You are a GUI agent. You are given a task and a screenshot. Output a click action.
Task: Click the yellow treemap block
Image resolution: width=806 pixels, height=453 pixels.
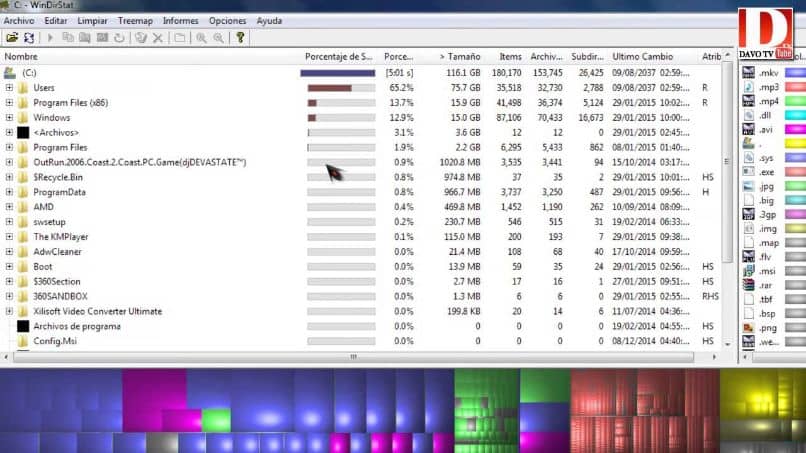(763, 396)
